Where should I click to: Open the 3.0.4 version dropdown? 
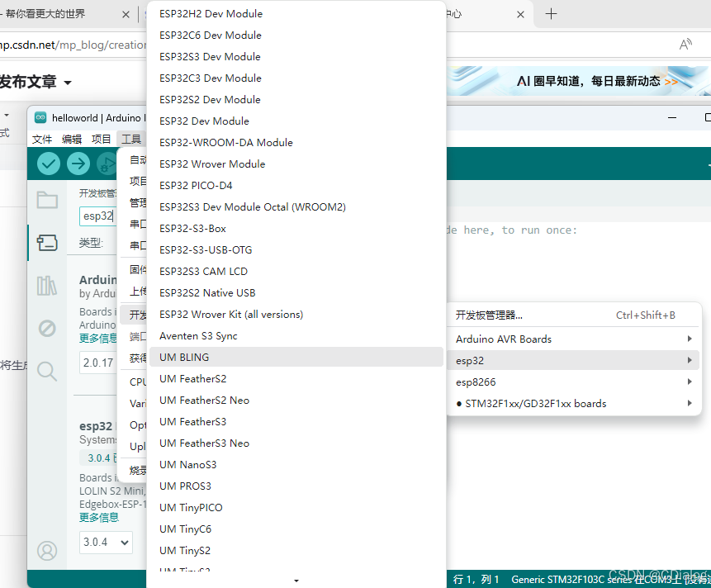[106, 543]
